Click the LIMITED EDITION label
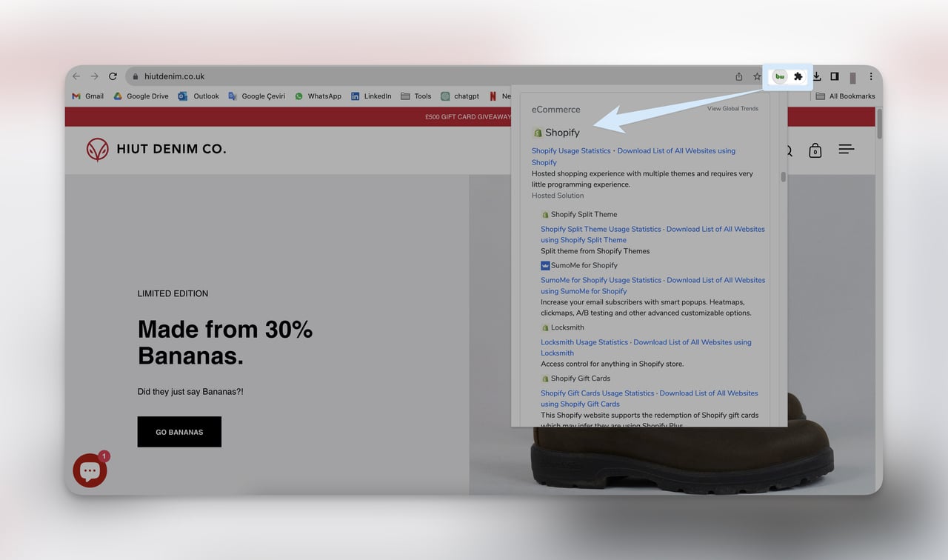 tap(173, 294)
